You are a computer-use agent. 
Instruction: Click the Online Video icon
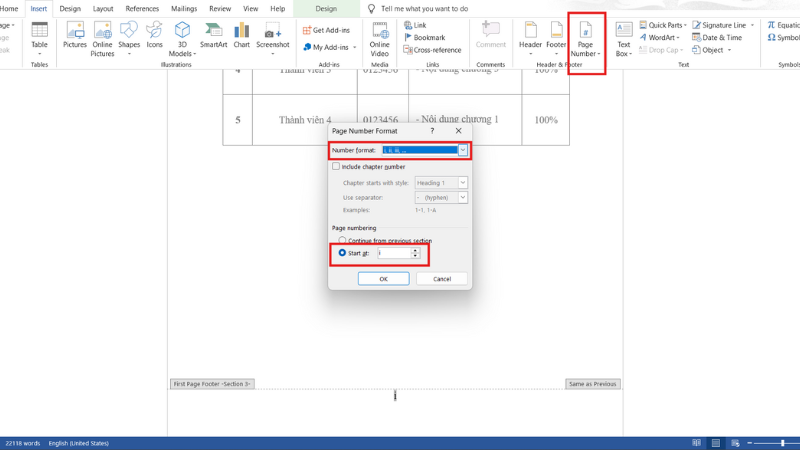380,36
